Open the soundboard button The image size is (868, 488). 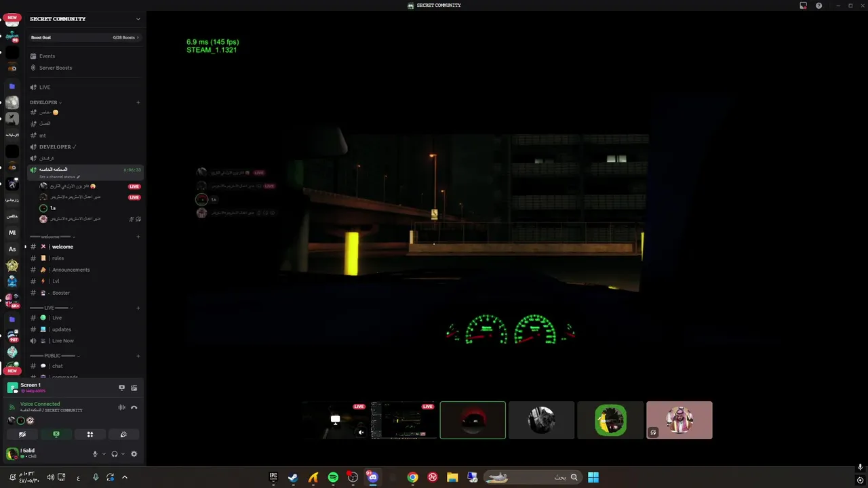[123, 434]
